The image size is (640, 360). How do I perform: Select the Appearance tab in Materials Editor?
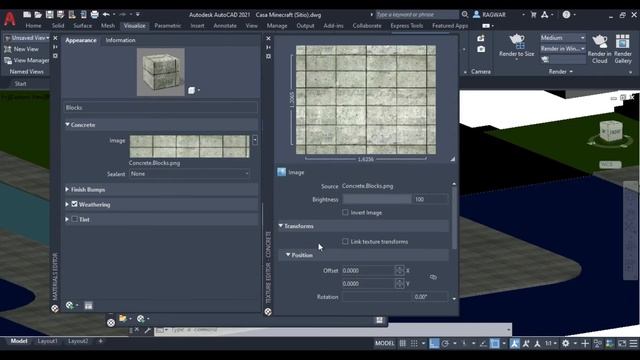tap(81, 40)
